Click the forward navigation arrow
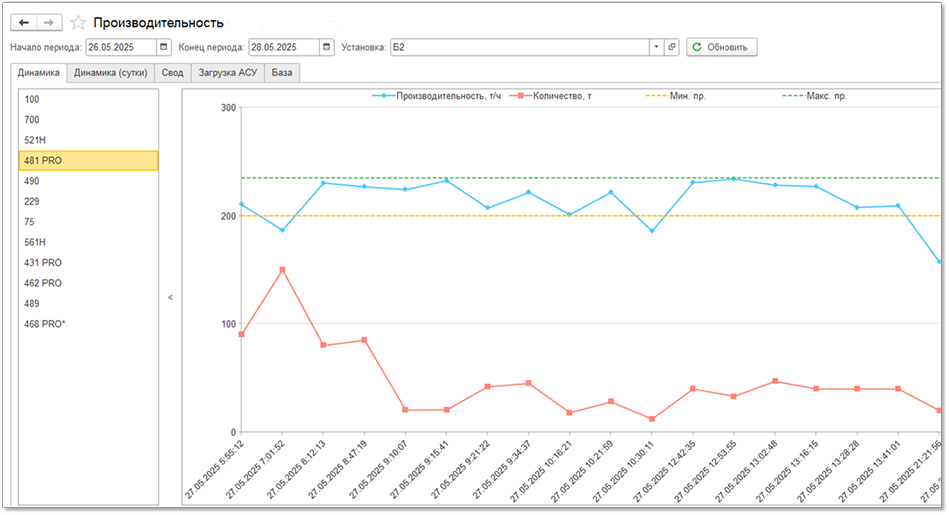This screenshot has width=949, height=515. tap(50, 22)
